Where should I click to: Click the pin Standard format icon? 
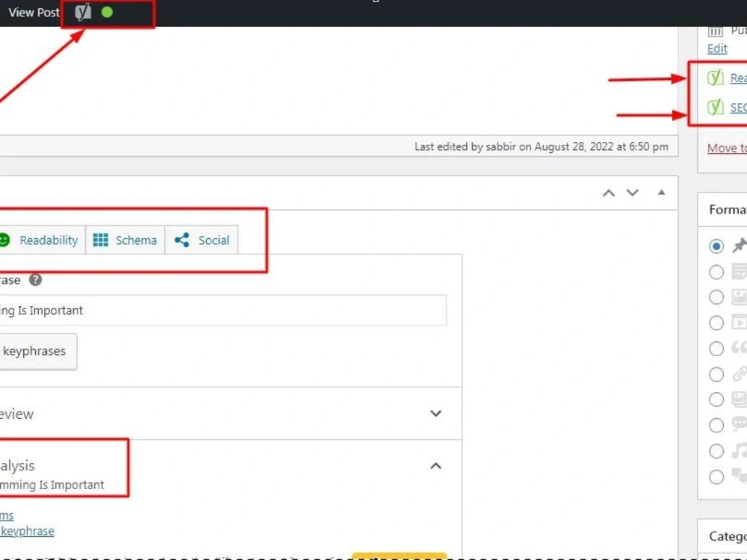pyautogui.click(x=740, y=246)
